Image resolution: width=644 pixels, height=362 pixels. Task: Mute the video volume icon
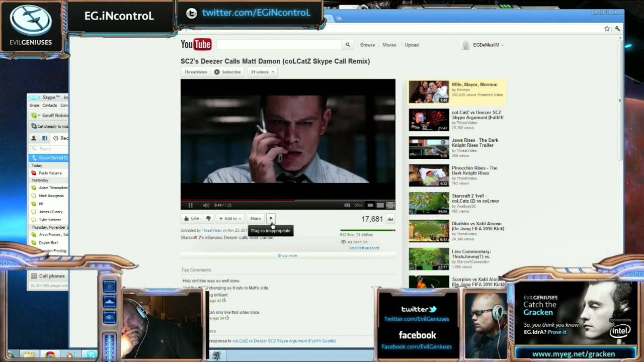click(x=206, y=205)
